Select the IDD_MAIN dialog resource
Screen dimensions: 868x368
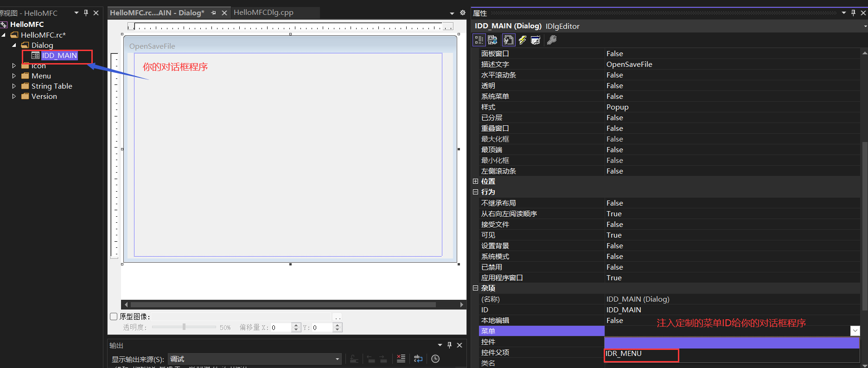pos(59,56)
